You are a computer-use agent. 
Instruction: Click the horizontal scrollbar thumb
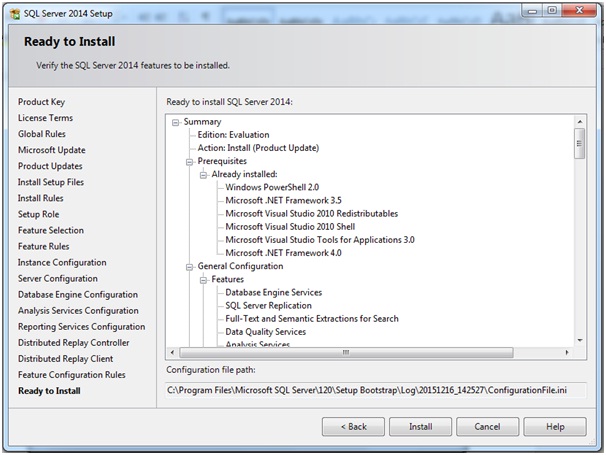coord(346,353)
